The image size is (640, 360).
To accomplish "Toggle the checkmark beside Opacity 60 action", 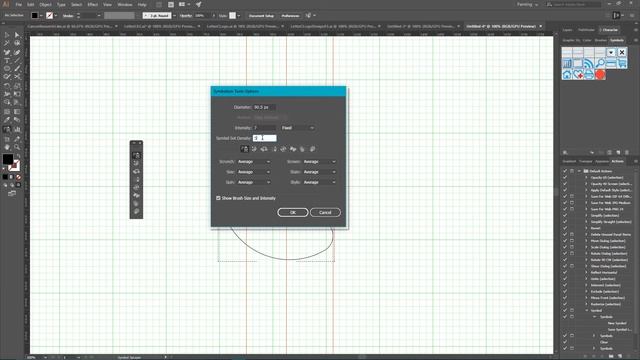I will click(565, 178).
